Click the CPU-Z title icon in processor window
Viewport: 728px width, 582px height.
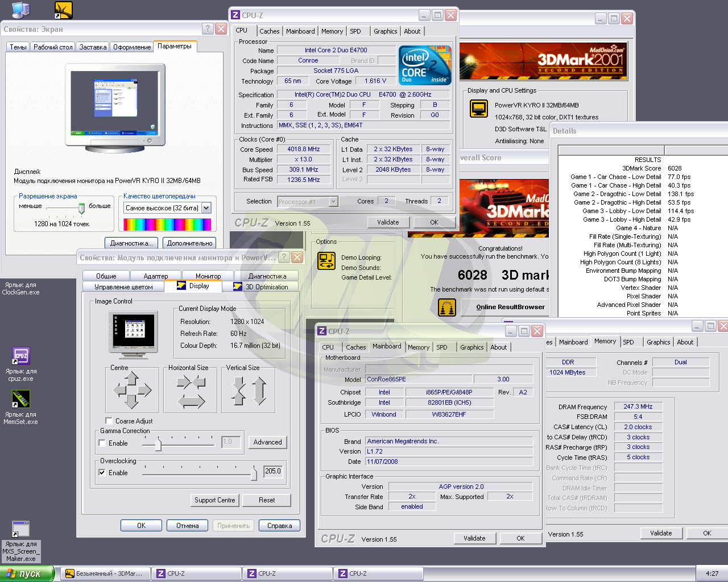235,15
